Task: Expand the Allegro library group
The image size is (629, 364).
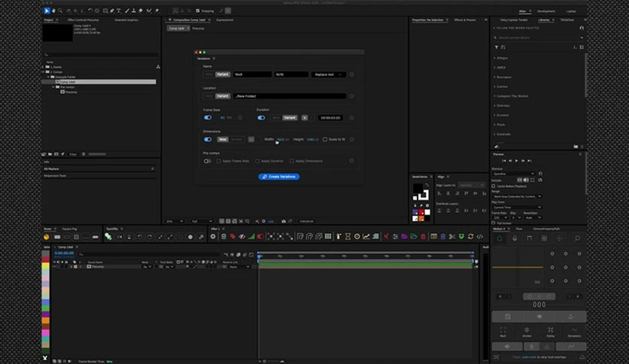Action: coord(494,58)
